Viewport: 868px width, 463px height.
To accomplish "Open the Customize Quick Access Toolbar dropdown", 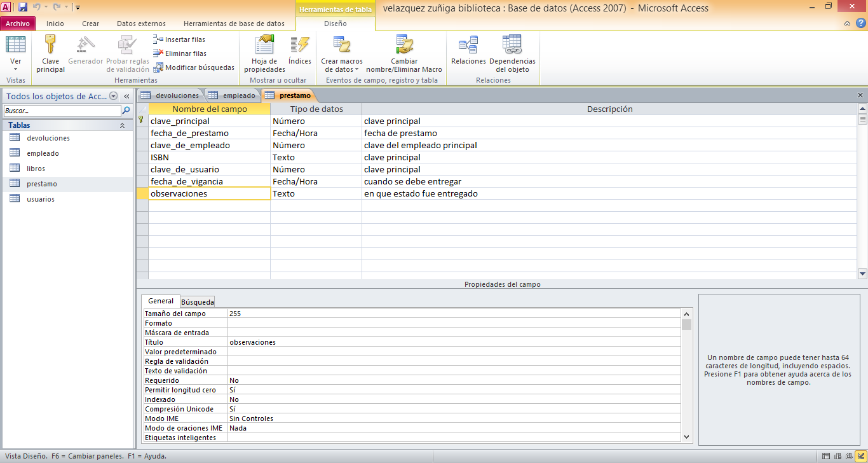I will [x=77, y=8].
